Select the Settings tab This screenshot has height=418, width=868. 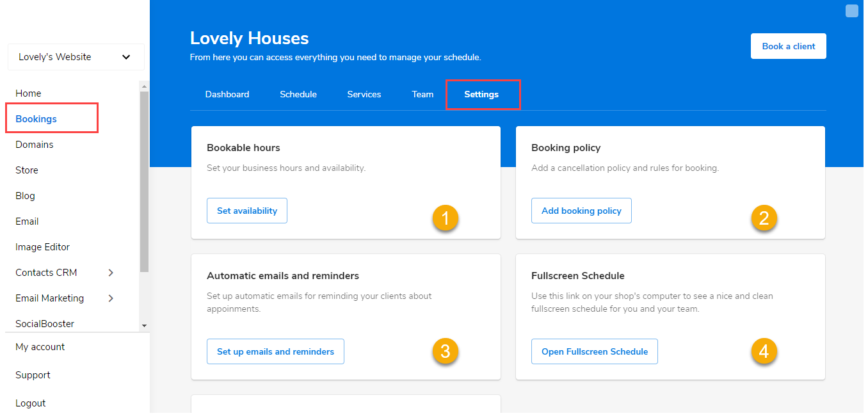(481, 94)
